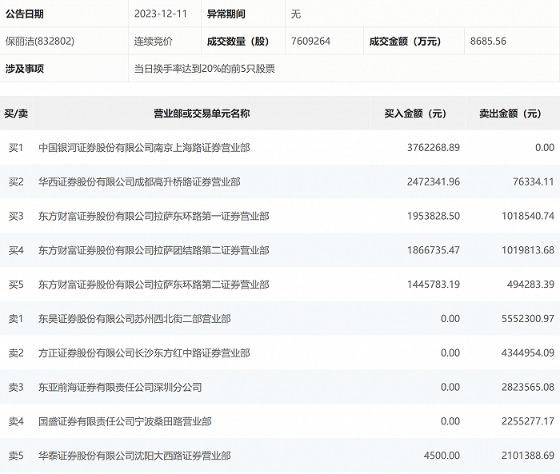The width and height of the screenshot is (560, 474).
Task: Click 方正证券长沙东方红中路证券营业部
Action: point(144,353)
